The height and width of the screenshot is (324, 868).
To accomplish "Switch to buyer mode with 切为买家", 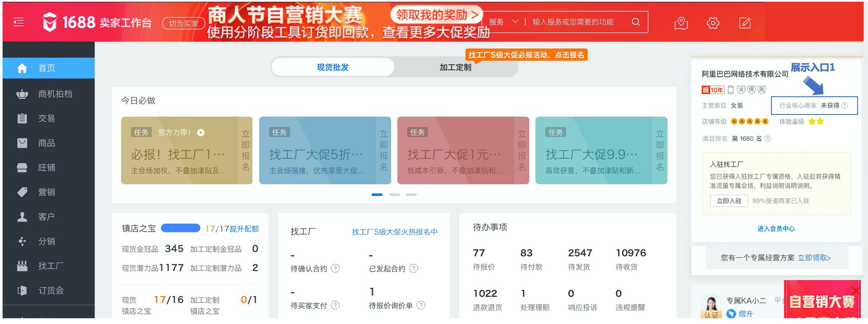I will [x=183, y=23].
